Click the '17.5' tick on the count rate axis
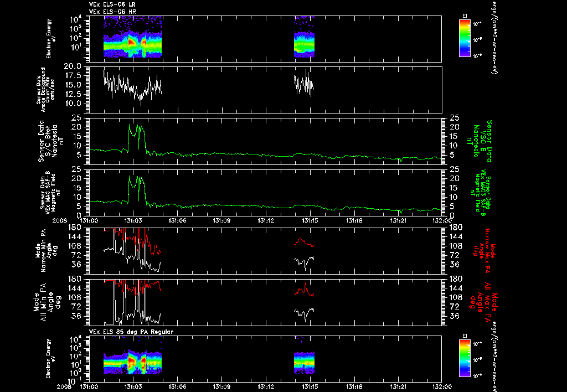The width and height of the screenshot is (567, 392). coord(73,76)
